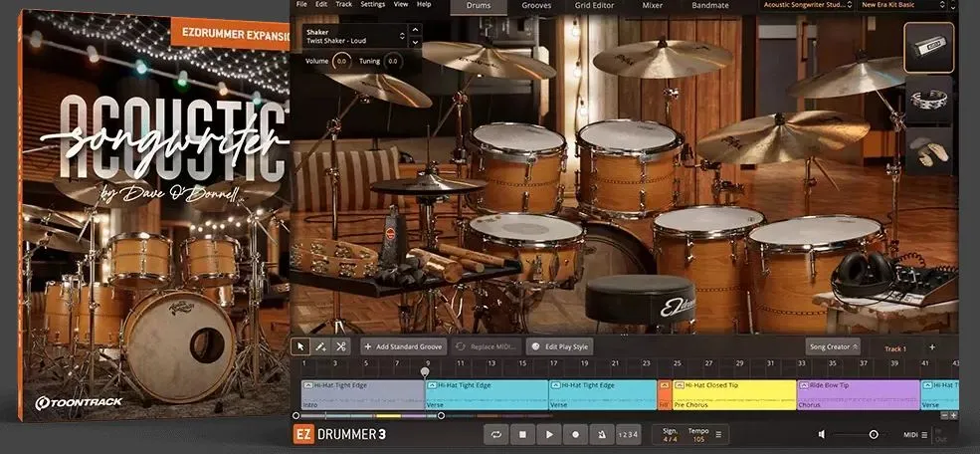The image size is (980, 454).
Task: Switch to the Grooves tab
Action: click(536, 6)
